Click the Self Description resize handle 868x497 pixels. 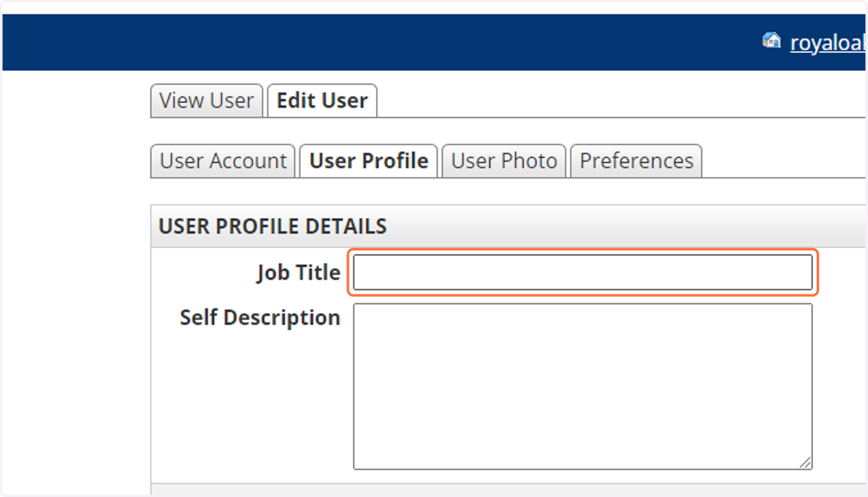tap(806, 463)
